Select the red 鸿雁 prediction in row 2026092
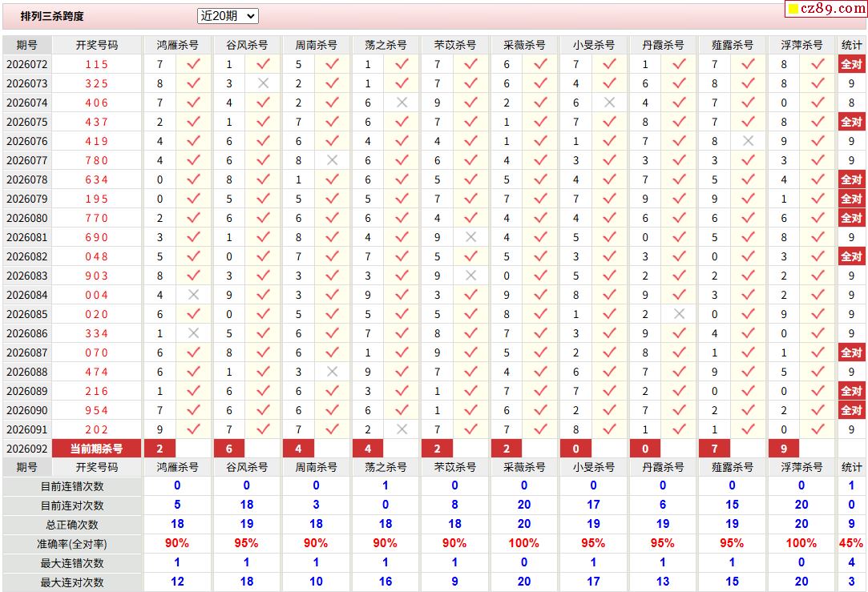868x592 pixels. coord(160,449)
